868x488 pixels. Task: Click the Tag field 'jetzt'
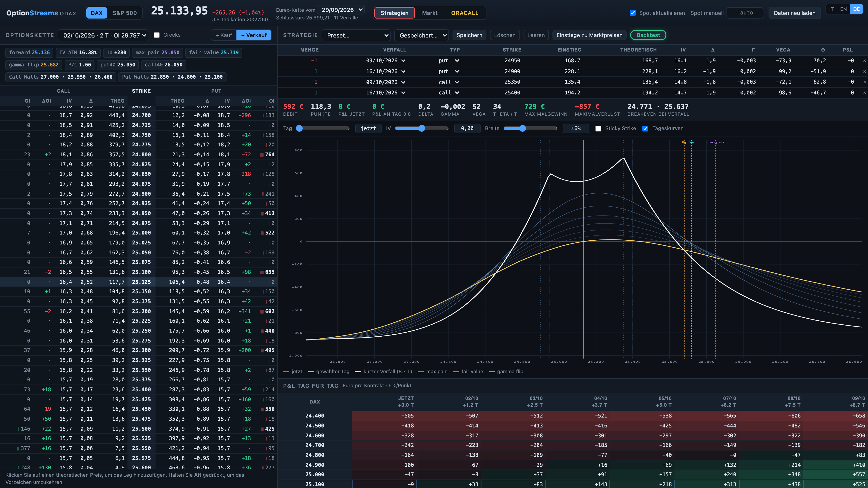(368, 128)
